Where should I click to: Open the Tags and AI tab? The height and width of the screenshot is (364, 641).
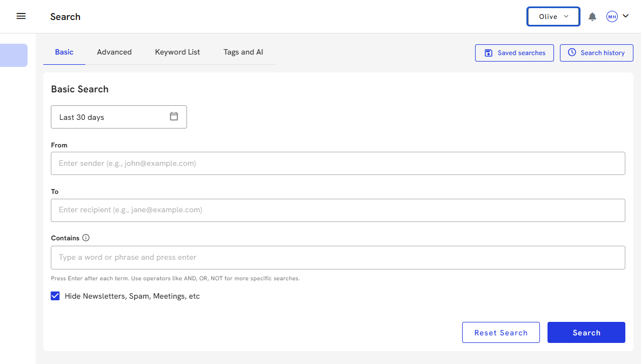coord(243,52)
